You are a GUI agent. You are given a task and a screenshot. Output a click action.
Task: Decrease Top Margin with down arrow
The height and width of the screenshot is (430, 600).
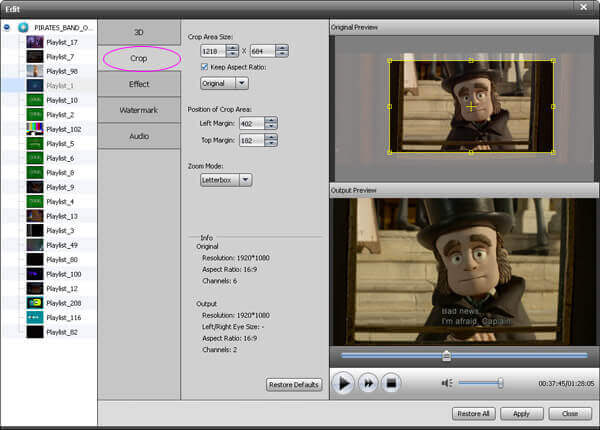point(271,143)
